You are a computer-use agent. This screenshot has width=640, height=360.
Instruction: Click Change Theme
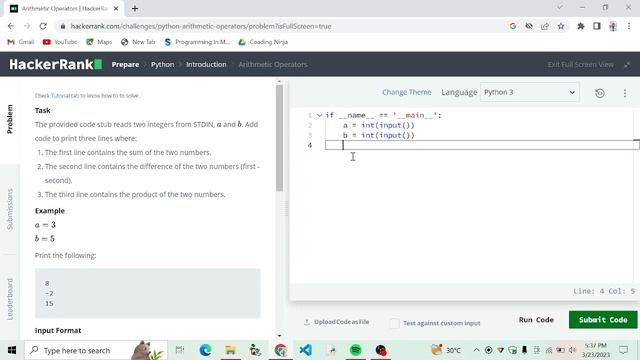(x=407, y=92)
